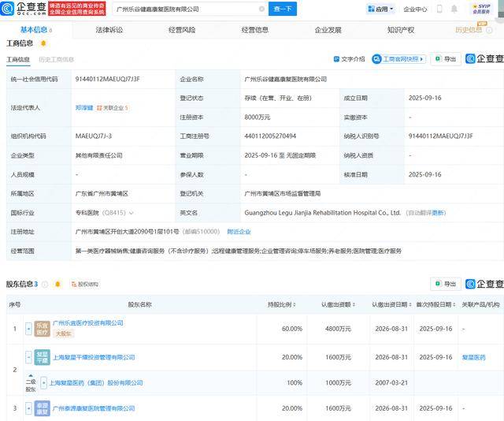The width and height of the screenshot is (504, 421).
Task: Click info icon beside 股东信息 heading
Action: 45,284
